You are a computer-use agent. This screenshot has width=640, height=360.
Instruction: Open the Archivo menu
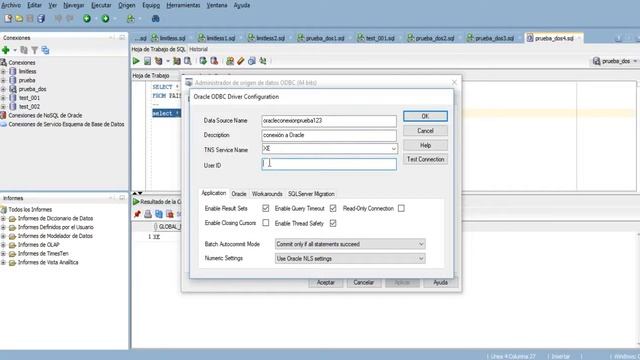click(x=11, y=5)
